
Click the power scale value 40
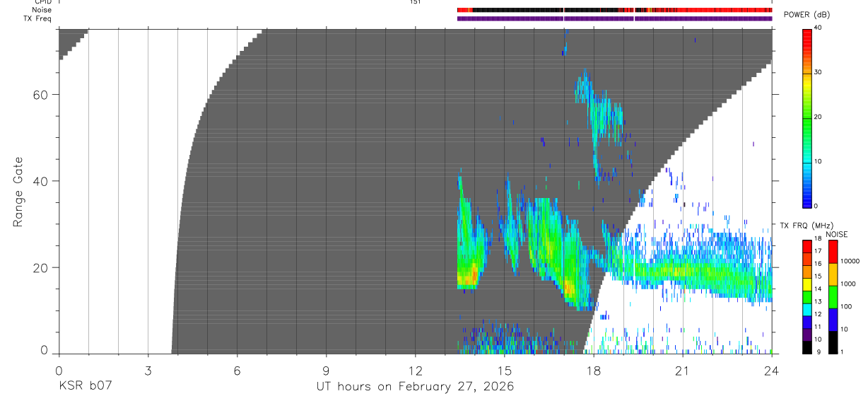pos(818,28)
